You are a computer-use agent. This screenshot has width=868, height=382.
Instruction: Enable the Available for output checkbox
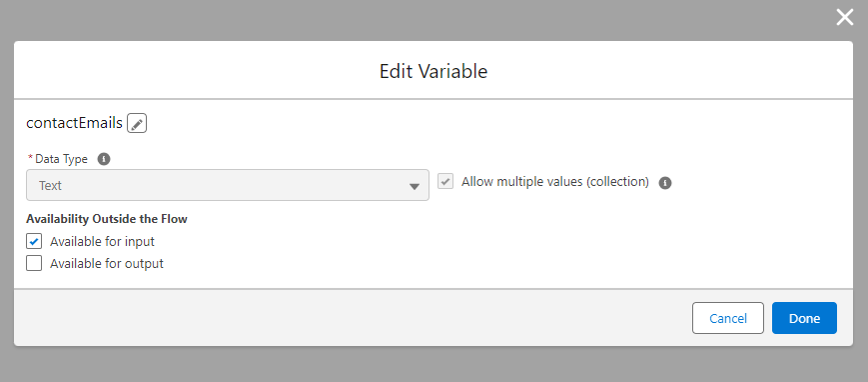click(x=34, y=263)
